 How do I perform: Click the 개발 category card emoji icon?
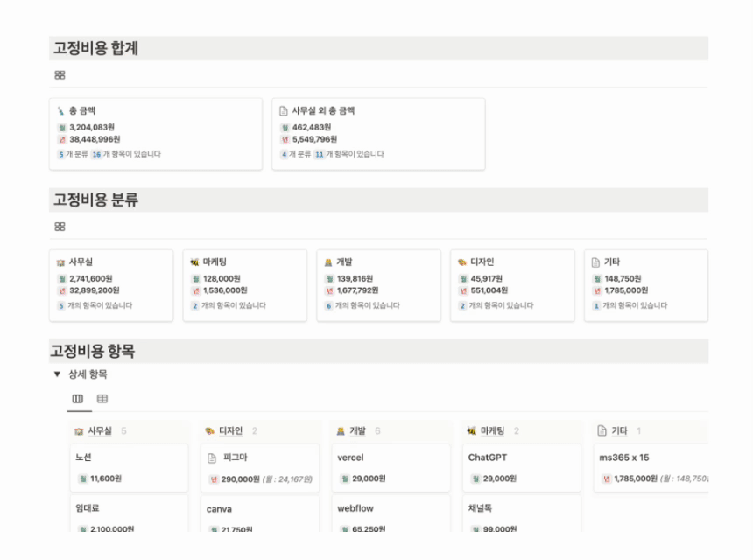point(328,262)
